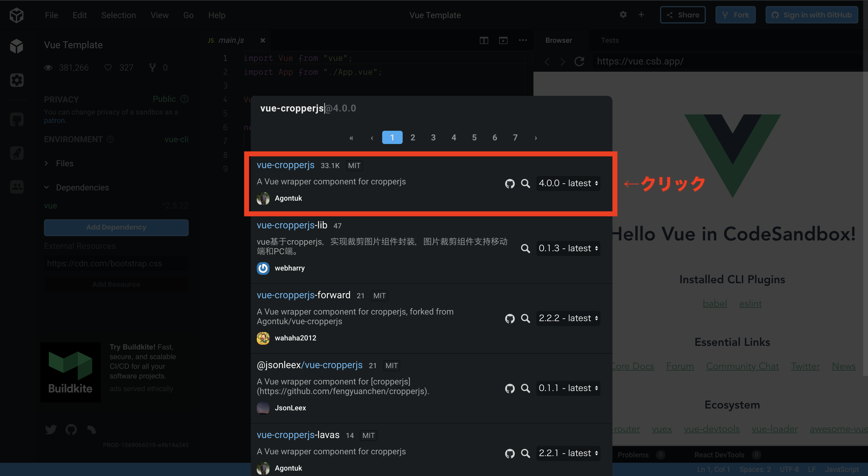Open version dropdown 0.1.1 - latest

pyautogui.click(x=568, y=388)
